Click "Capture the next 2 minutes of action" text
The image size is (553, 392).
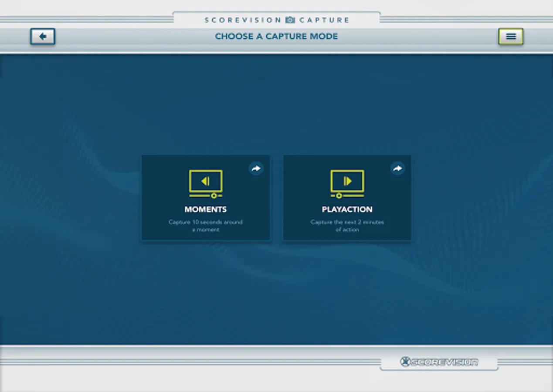tap(347, 226)
